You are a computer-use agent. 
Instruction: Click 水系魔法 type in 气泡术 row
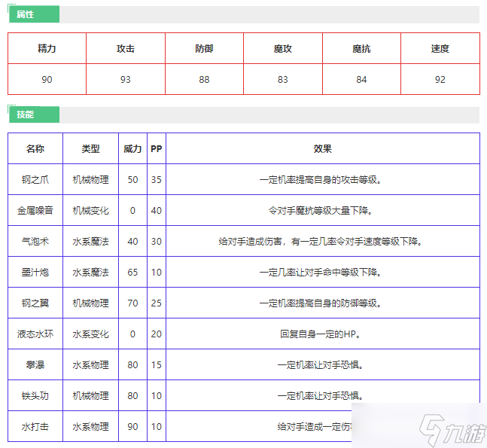click(90, 242)
